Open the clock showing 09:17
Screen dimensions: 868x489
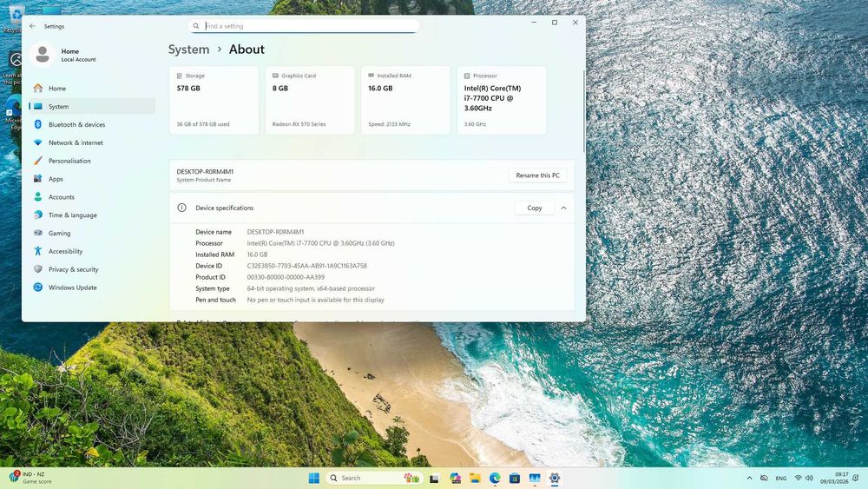tap(834, 478)
